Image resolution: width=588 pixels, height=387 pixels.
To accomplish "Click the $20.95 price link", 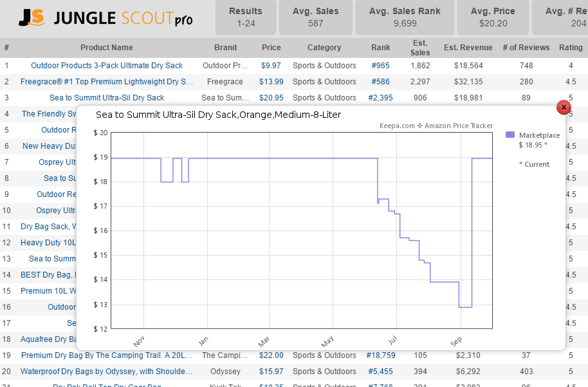I will click(x=271, y=98).
